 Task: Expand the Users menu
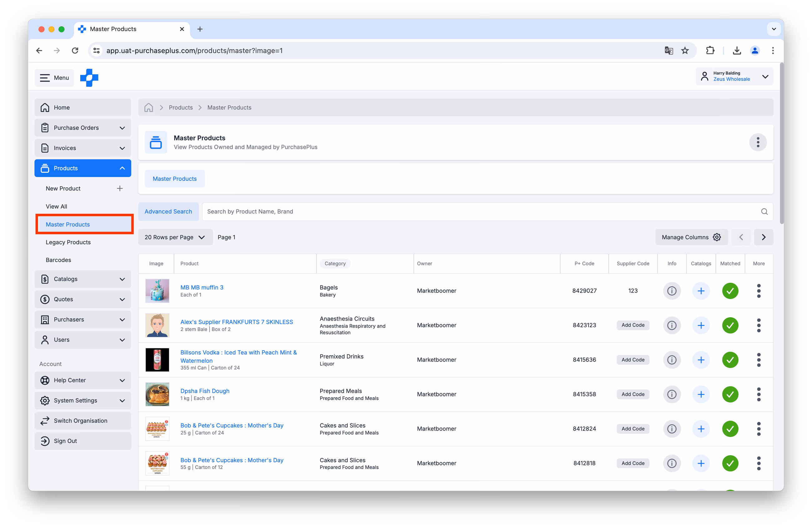coord(82,340)
